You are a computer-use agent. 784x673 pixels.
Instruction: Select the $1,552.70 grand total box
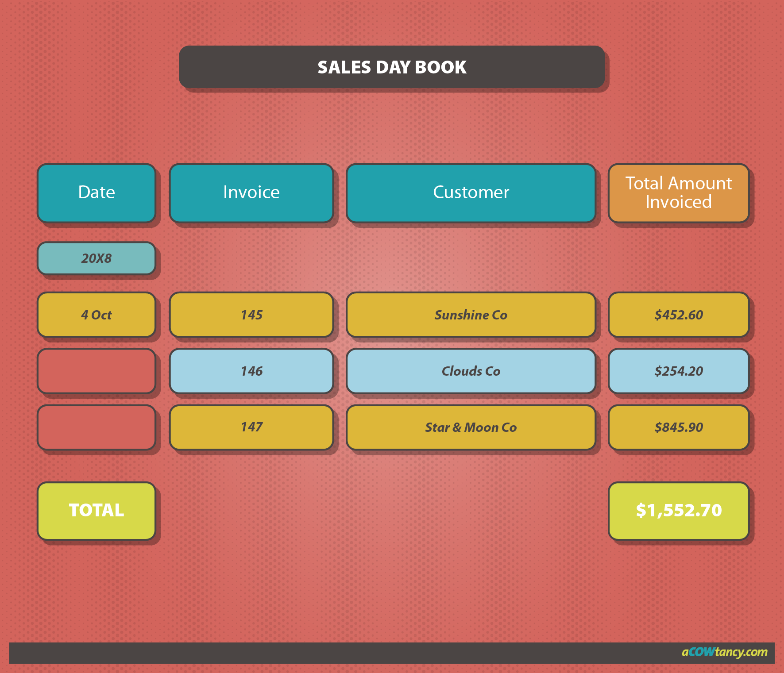click(678, 510)
